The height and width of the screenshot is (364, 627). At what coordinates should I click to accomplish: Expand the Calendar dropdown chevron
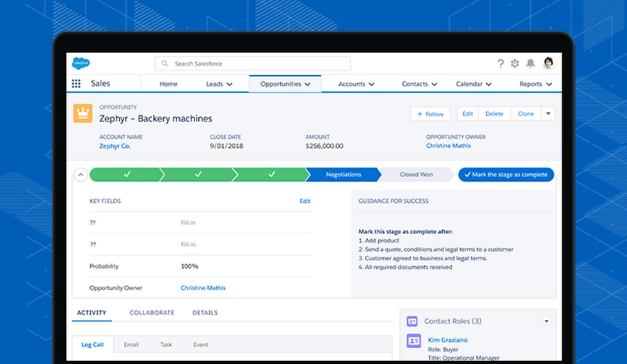[x=489, y=84]
